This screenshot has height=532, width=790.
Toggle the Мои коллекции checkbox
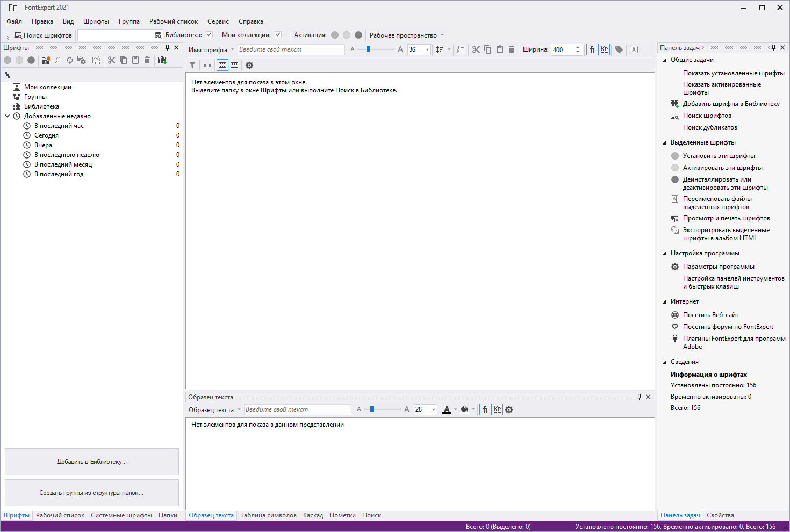pyautogui.click(x=278, y=35)
